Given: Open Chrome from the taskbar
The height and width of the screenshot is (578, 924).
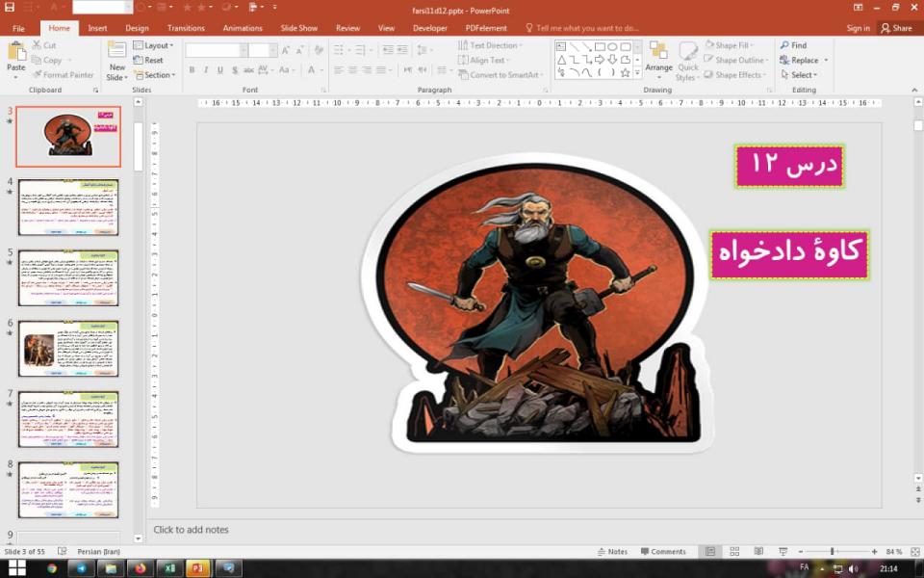Looking at the screenshot, I should [52, 568].
